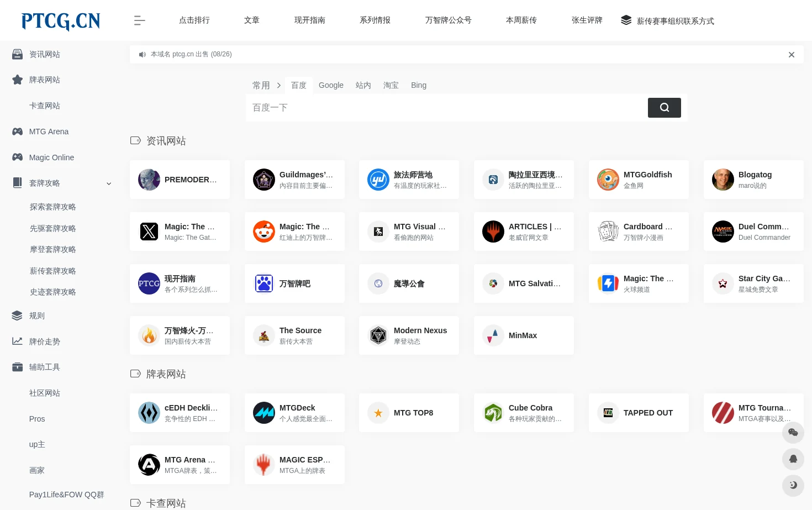
Task: Click the chart icon beside 牌价走势
Action: pyautogui.click(x=18, y=341)
